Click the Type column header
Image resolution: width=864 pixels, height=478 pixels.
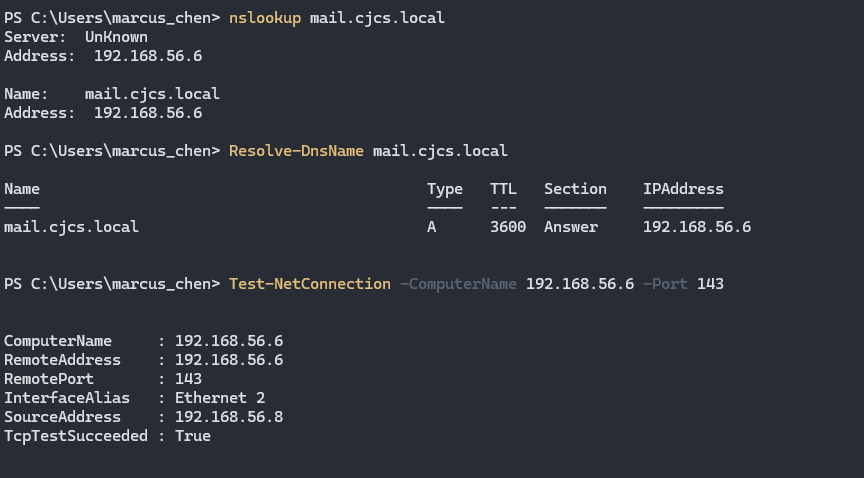[x=445, y=189]
